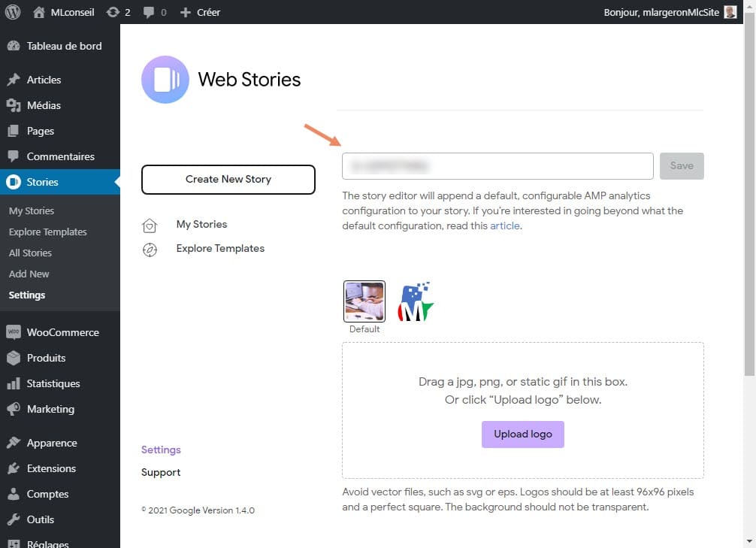Open the Support link

(x=161, y=472)
